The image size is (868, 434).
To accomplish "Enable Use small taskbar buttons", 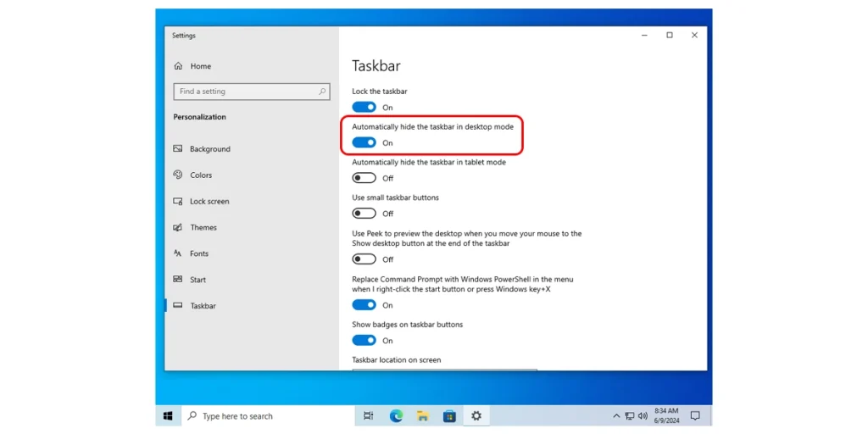I will click(364, 214).
